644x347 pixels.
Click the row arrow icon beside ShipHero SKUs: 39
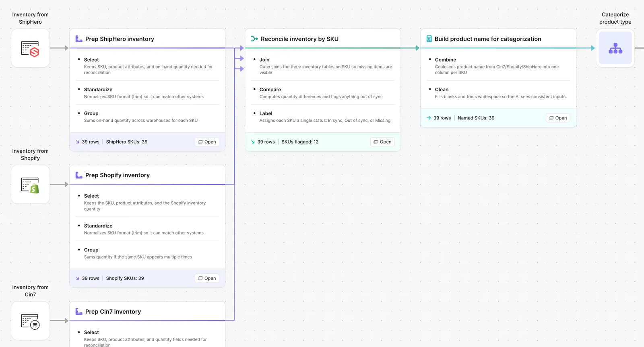[x=78, y=142]
